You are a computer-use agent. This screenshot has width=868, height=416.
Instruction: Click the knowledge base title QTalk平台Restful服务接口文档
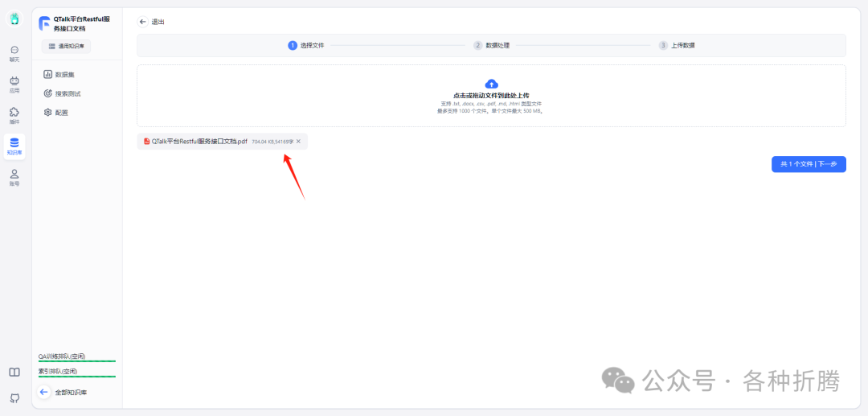pyautogui.click(x=82, y=23)
